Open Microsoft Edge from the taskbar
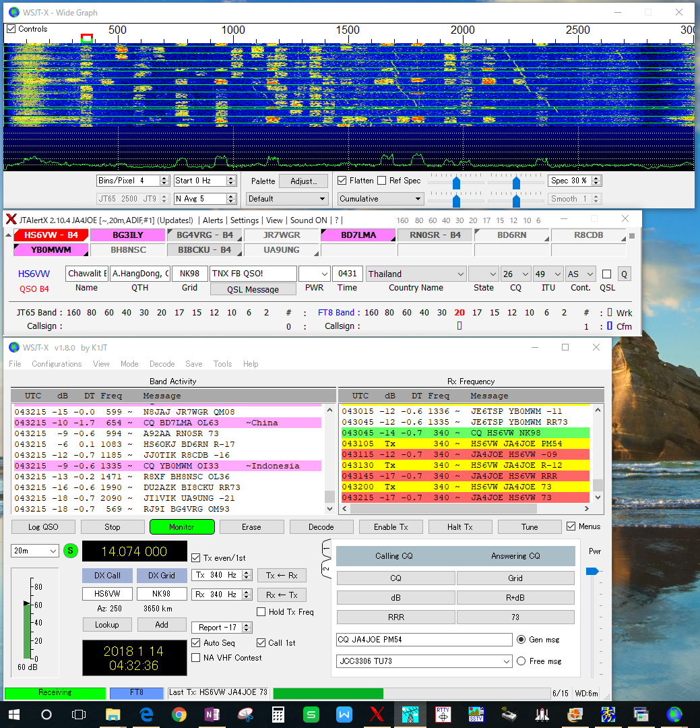The width and height of the screenshot is (700, 728). coord(146,714)
